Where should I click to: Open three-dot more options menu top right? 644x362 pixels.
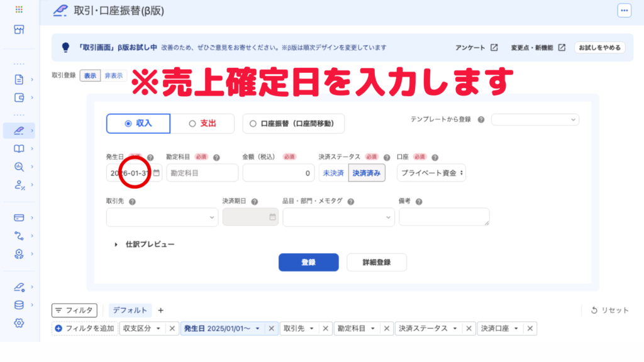pos(624,10)
